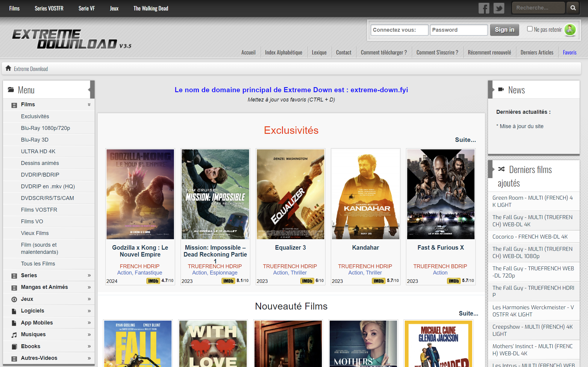This screenshot has width=588, height=367.
Task: Click the Autres-Videos film icon
Action: [14, 359]
